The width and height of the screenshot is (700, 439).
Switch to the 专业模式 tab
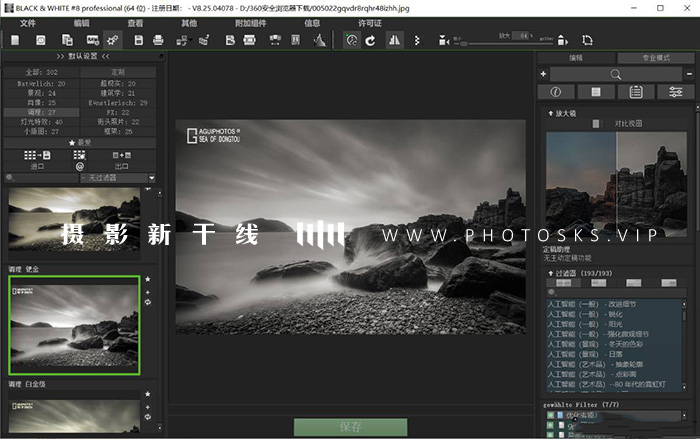pyautogui.click(x=656, y=58)
